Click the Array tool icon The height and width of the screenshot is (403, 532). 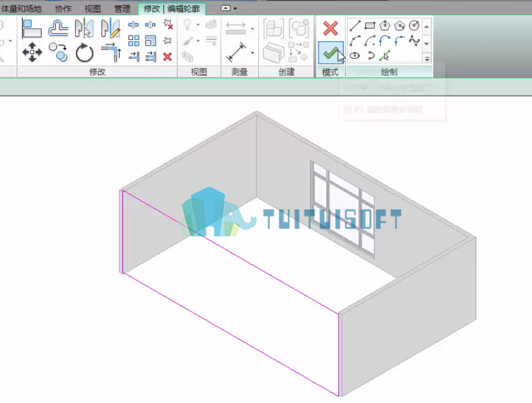pos(134,40)
